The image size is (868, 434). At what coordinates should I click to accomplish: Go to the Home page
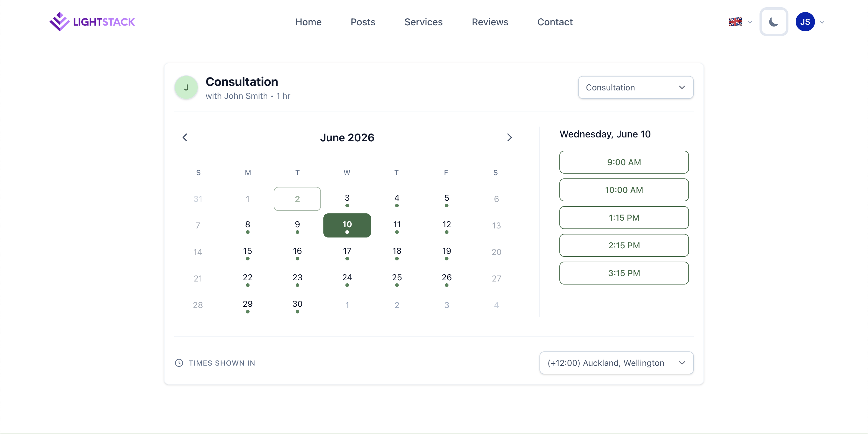(308, 22)
